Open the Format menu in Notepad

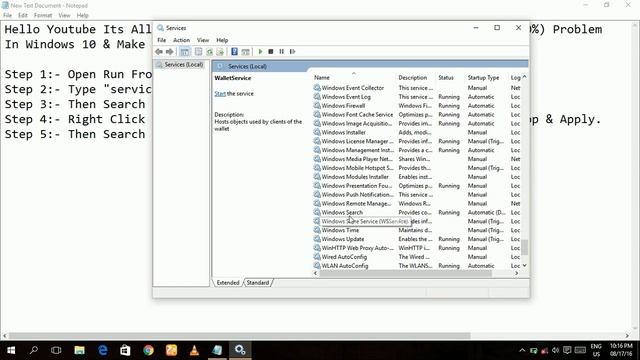(43, 16)
